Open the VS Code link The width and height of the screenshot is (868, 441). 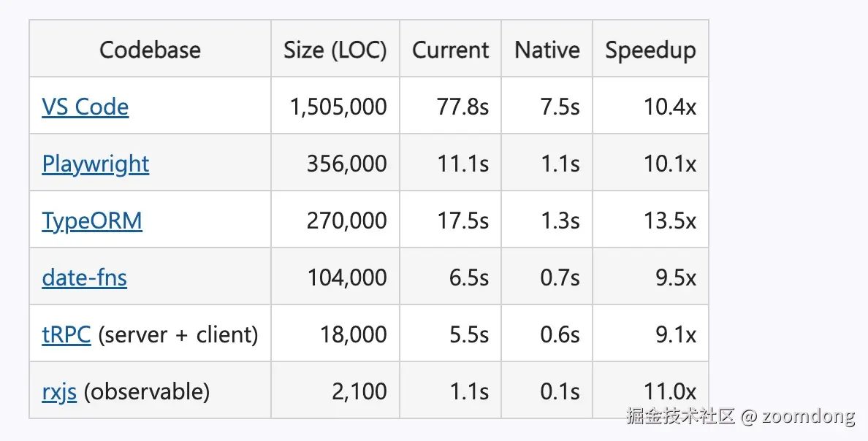(x=85, y=107)
